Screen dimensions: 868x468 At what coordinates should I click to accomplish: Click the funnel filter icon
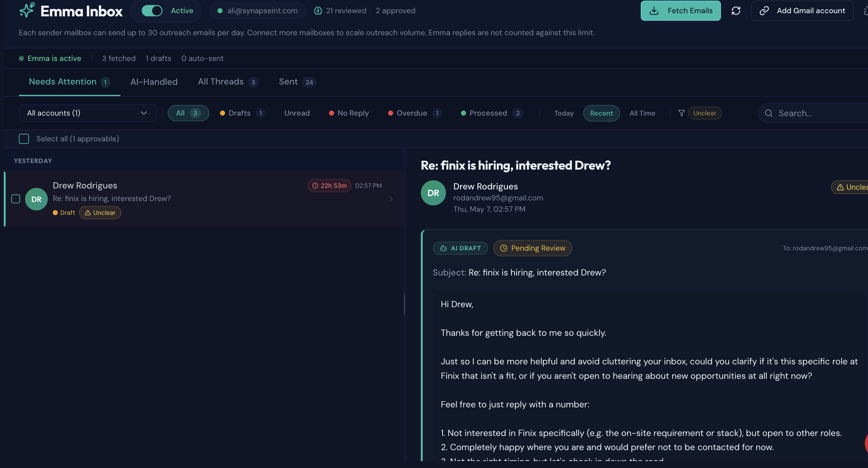[x=681, y=113]
